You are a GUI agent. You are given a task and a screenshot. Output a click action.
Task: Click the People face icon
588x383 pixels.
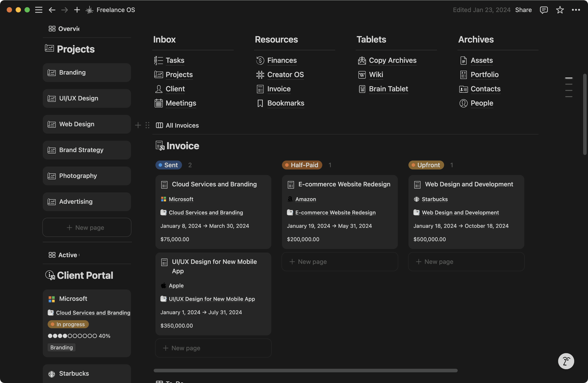click(463, 103)
